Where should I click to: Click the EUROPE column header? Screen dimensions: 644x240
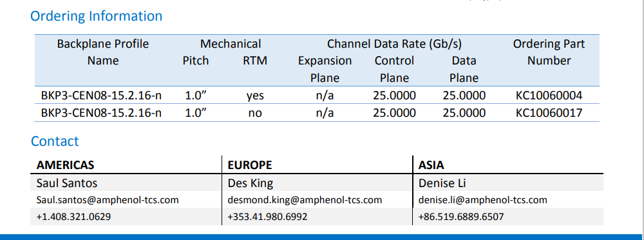250,165
